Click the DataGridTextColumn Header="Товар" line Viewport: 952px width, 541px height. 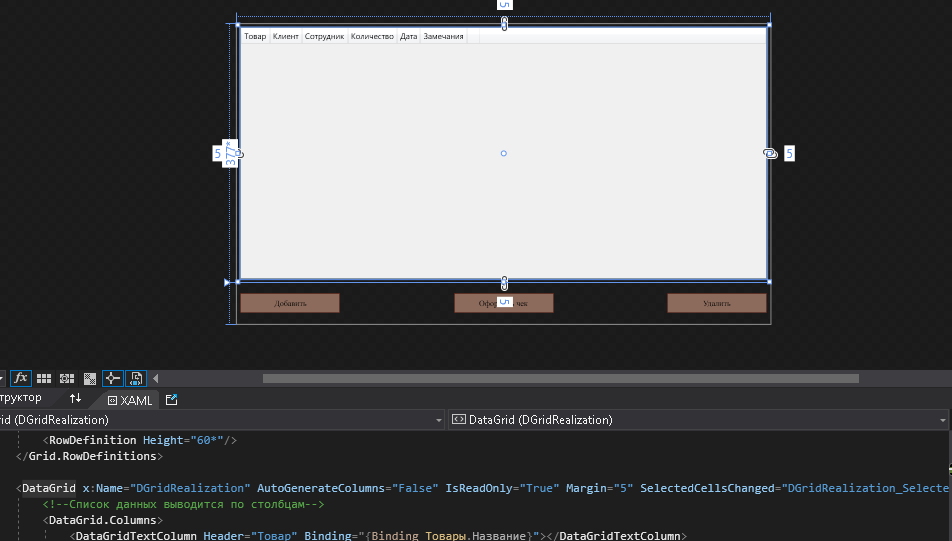point(378,536)
